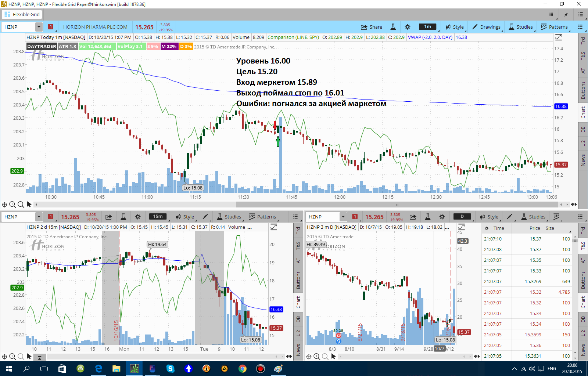Switch to T&S side tab of top chart
Viewport: 588px width, 376px height.
[x=583, y=56]
